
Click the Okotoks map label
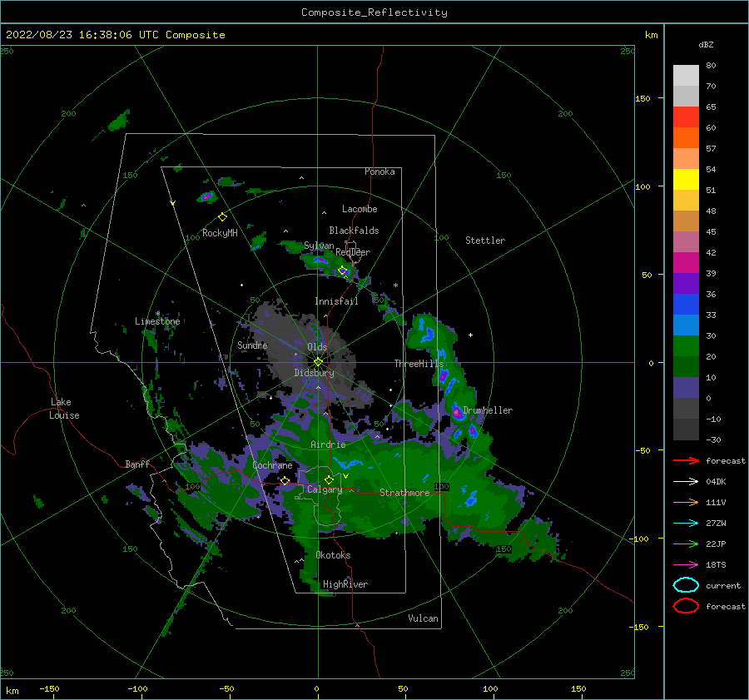point(333,555)
